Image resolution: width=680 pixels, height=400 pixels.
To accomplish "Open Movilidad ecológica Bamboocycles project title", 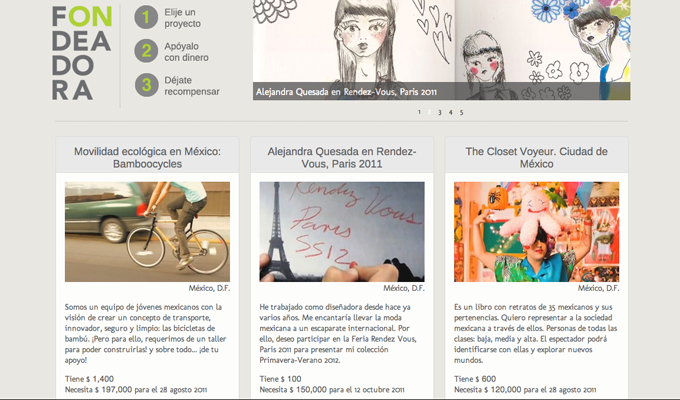I will pyautogui.click(x=147, y=157).
